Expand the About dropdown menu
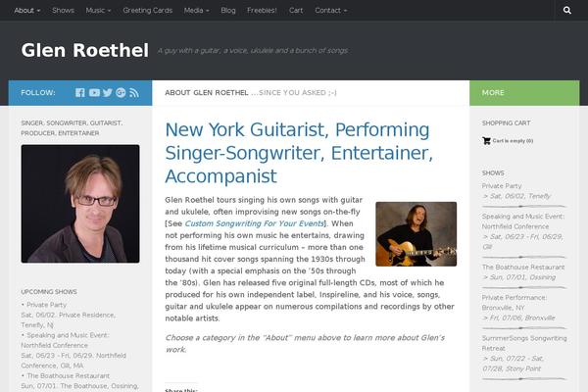The width and height of the screenshot is (588, 392). [x=27, y=11]
